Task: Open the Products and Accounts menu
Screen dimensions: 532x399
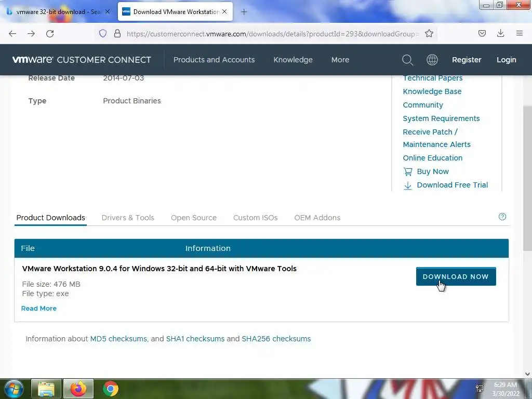Action: (214, 60)
